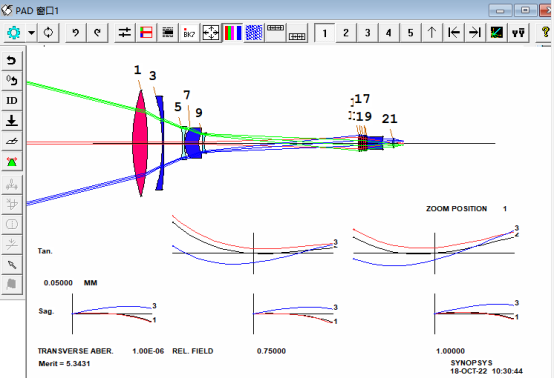Click surface label 21 near image plane
Image resolution: width=554 pixels, height=379 pixels.
389,119
